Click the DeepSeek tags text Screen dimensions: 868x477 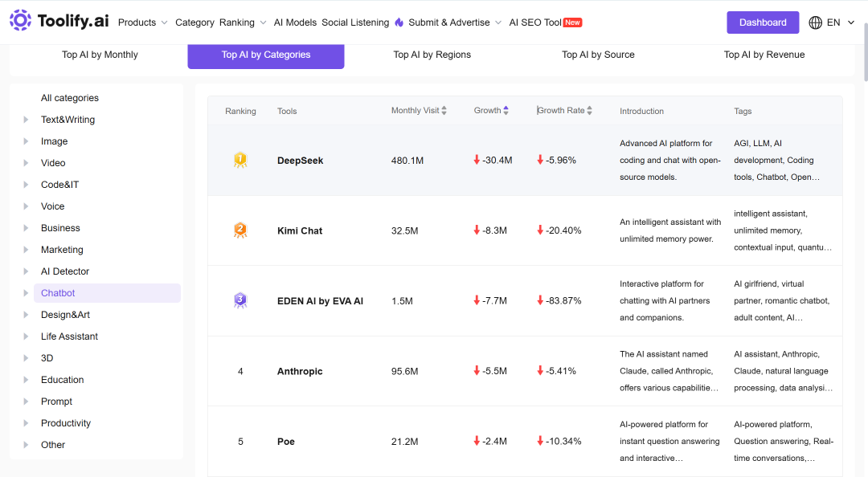(x=777, y=161)
